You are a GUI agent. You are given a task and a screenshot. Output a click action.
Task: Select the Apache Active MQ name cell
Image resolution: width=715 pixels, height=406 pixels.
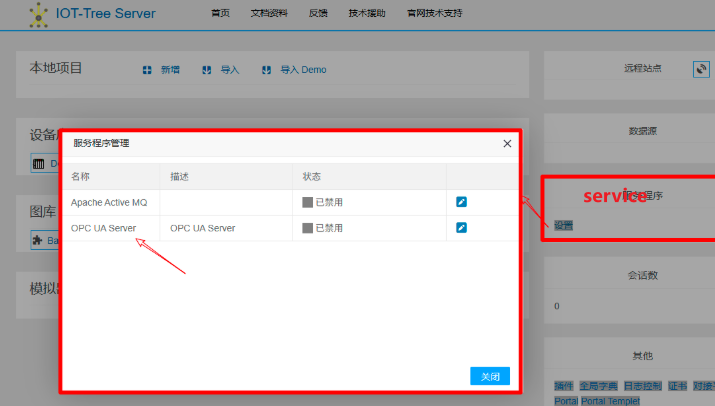pyautogui.click(x=109, y=203)
